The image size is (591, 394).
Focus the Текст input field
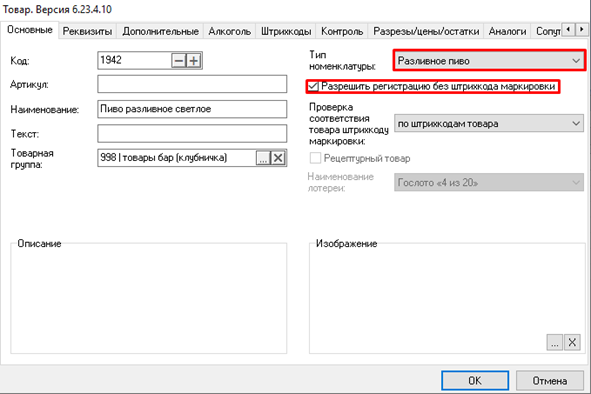192,134
